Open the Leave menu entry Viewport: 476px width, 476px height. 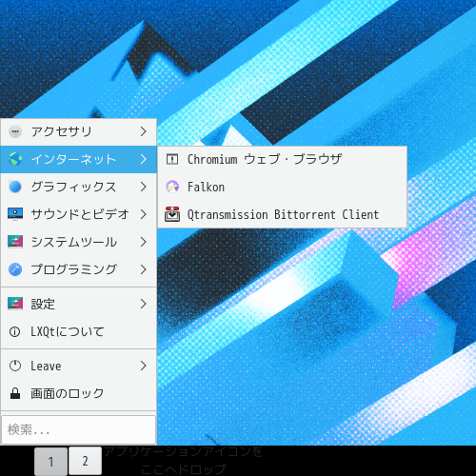pyautogui.click(x=79, y=366)
